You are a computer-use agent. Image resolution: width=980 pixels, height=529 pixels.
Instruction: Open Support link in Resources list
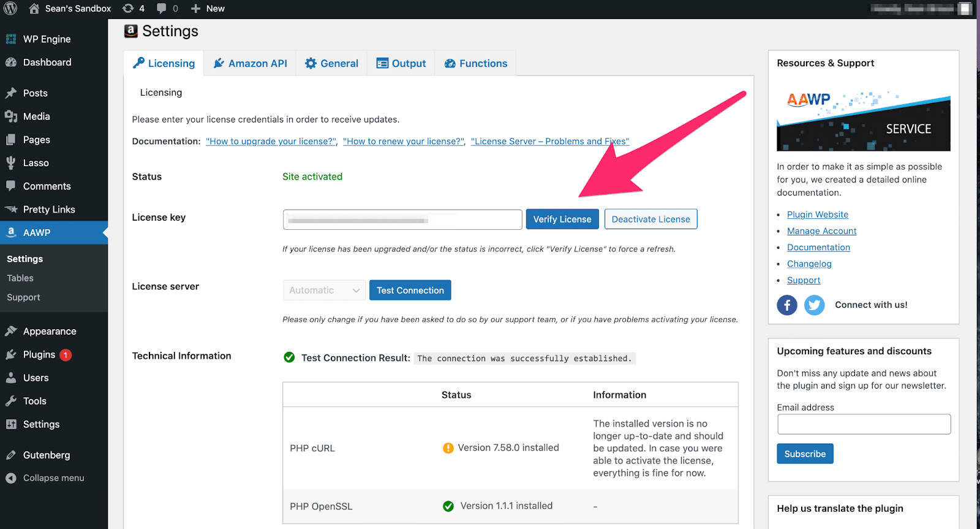click(804, 281)
